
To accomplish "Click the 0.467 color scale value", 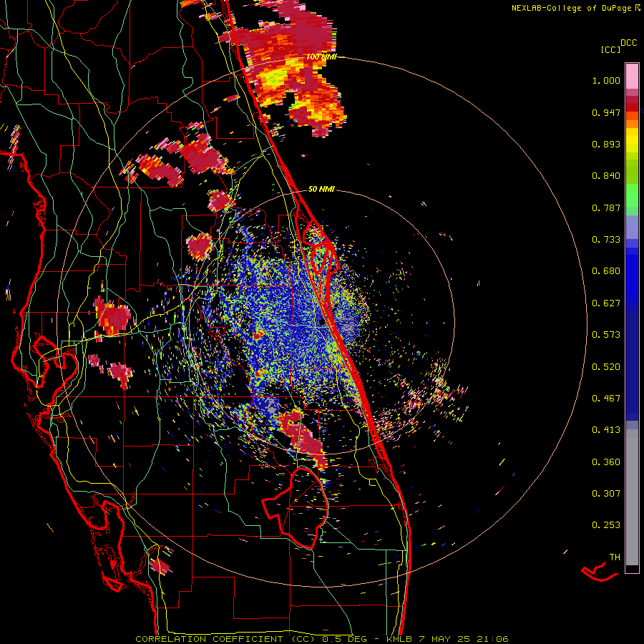I will (x=606, y=399).
